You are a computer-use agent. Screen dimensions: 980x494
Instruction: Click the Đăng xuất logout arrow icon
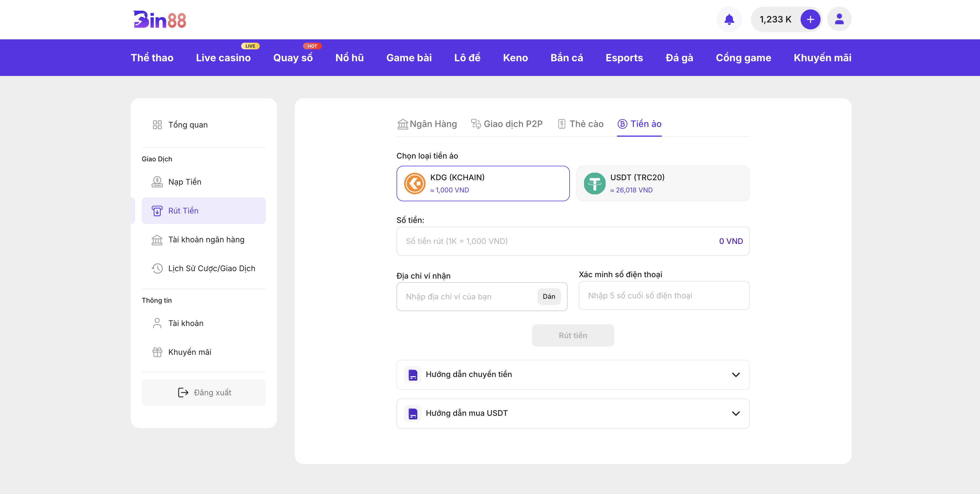point(183,393)
